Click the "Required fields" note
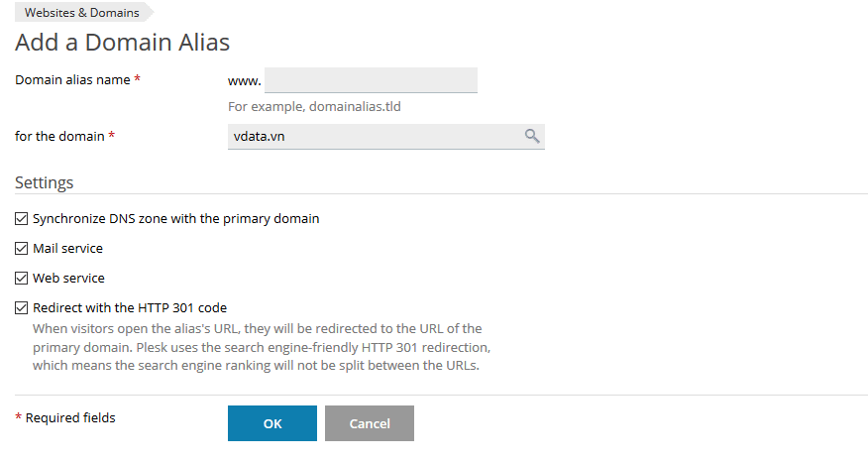868x461 pixels. (69, 418)
